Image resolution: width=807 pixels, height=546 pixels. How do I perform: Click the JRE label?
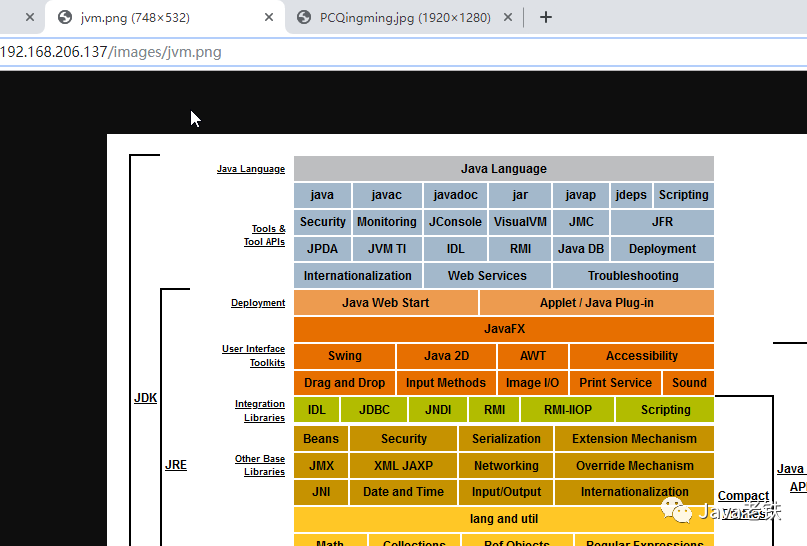[x=176, y=465]
